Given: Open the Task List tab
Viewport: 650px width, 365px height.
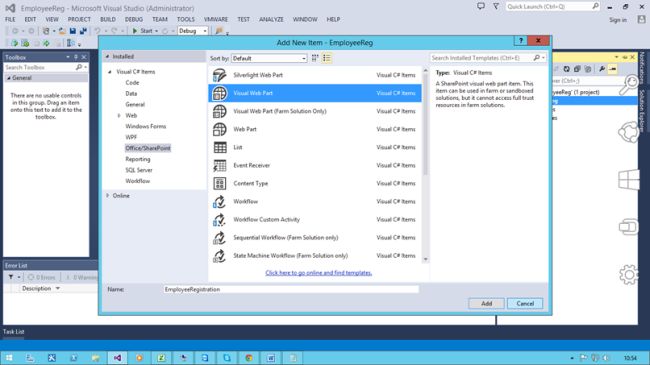Looking at the screenshot, I should click(14, 332).
